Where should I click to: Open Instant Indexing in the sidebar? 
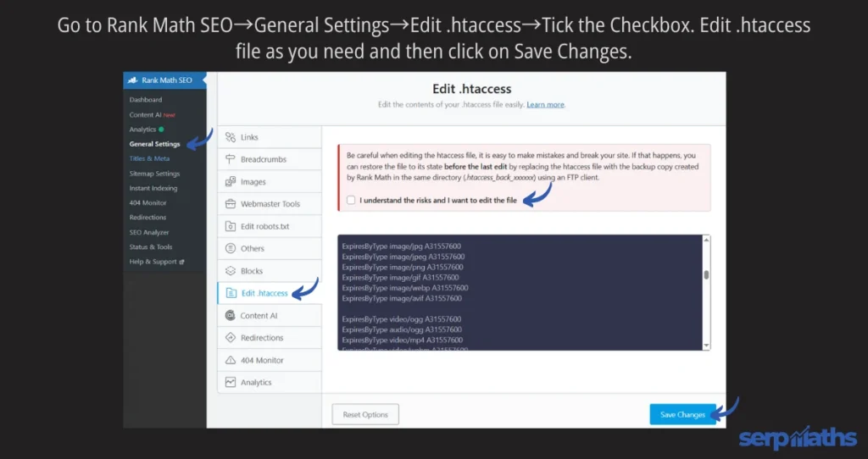[153, 188]
